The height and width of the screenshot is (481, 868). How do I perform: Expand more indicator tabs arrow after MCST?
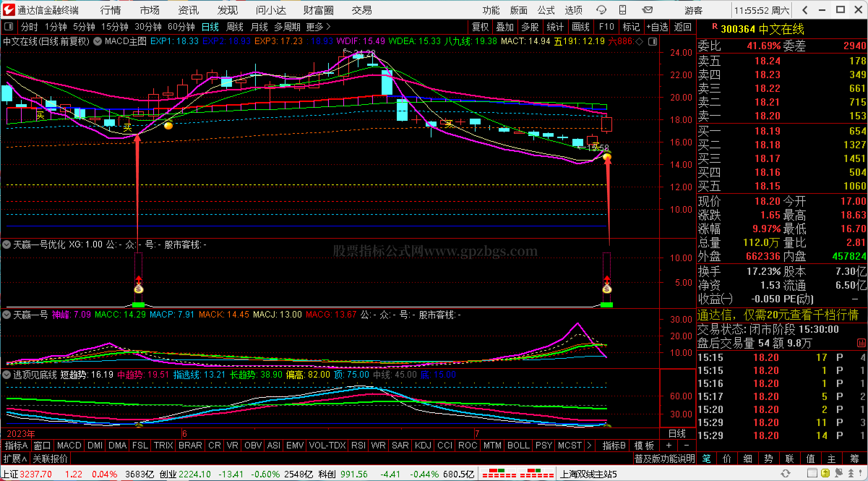coord(589,445)
